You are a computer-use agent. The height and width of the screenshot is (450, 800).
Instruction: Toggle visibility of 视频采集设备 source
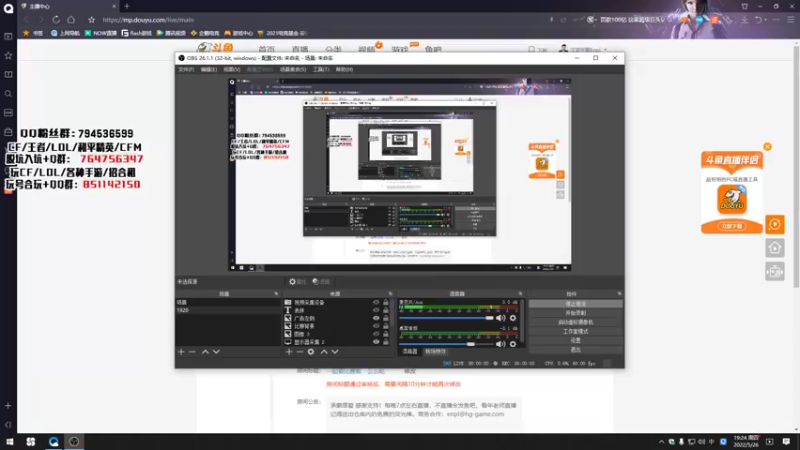coord(376,302)
